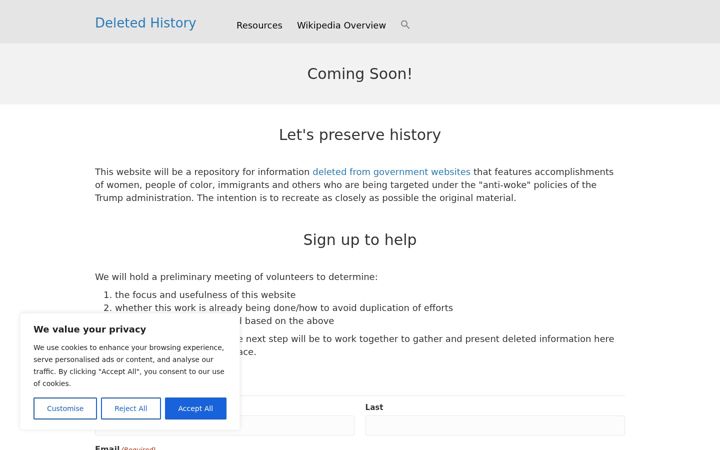
Task: Open the Wikipedia Overview menu item
Action: click(341, 25)
